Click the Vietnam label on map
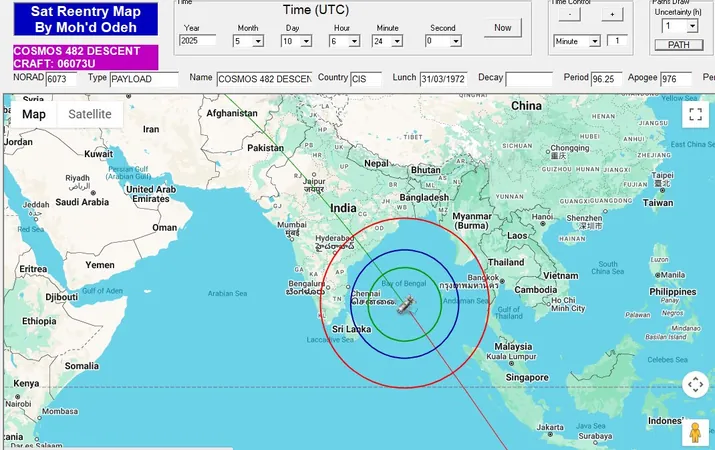The width and height of the screenshot is (715, 450). (x=560, y=275)
